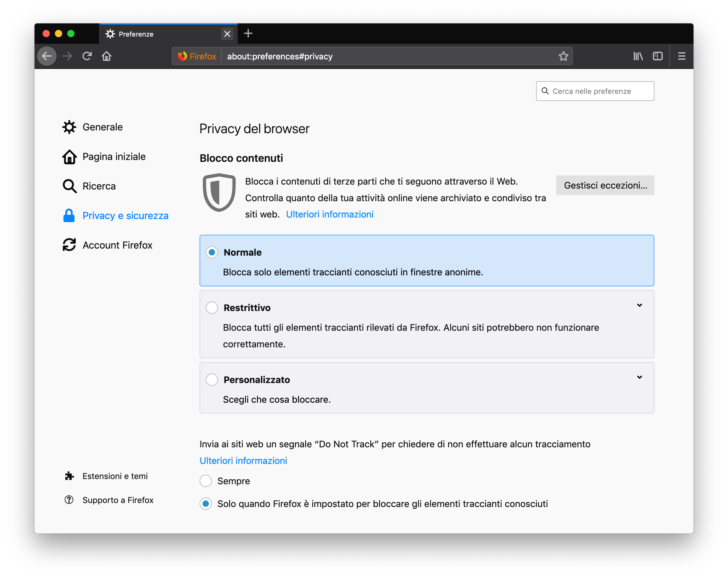Select the Restrittivo radio button
The height and width of the screenshot is (579, 728).
pos(212,307)
